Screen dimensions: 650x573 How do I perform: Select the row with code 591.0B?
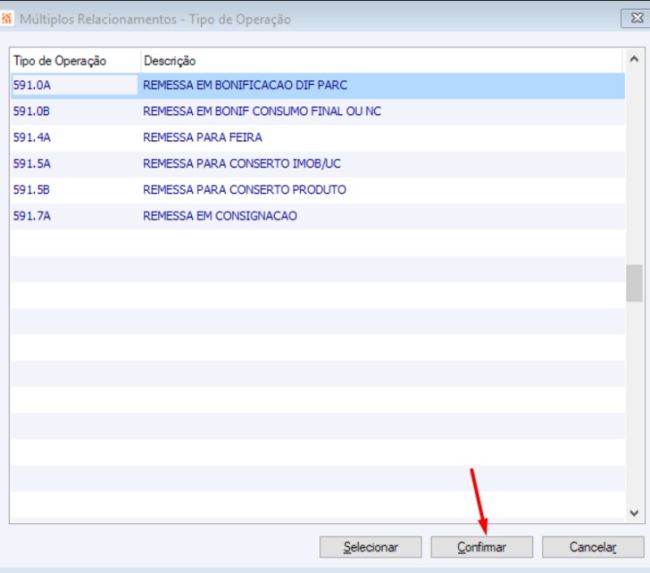tap(318, 112)
